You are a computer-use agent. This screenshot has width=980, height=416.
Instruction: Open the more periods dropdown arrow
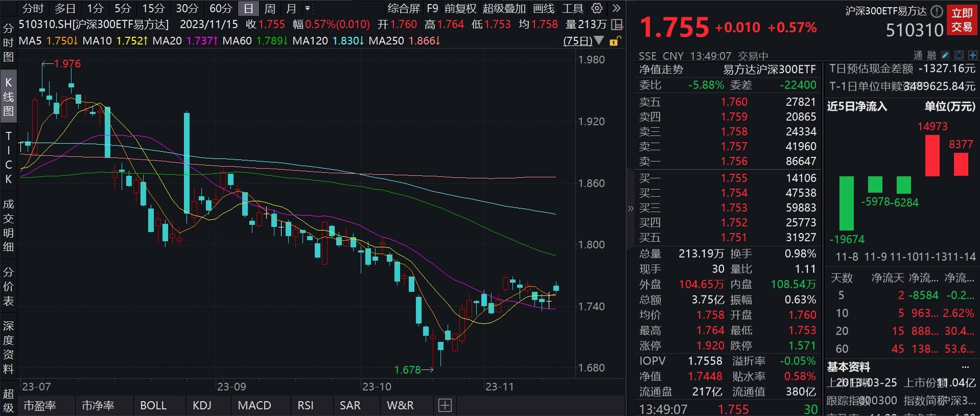click(x=308, y=9)
